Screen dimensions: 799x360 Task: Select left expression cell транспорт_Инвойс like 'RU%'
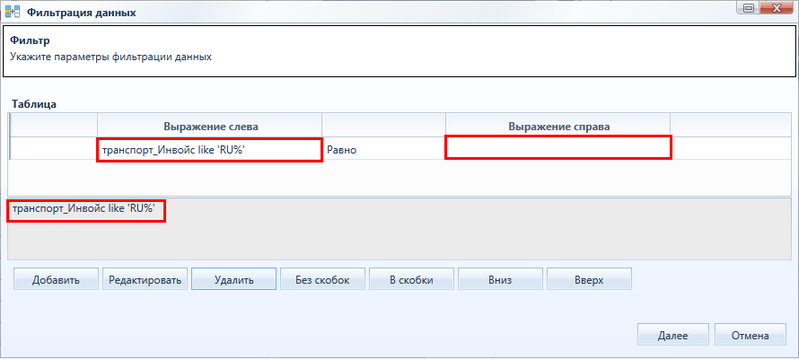coord(209,150)
